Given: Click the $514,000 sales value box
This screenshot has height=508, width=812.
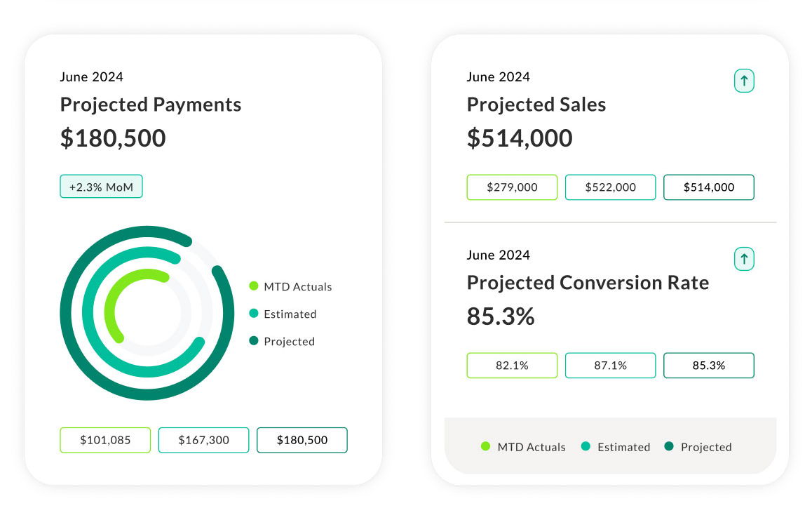Looking at the screenshot, I should tap(709, 187).
